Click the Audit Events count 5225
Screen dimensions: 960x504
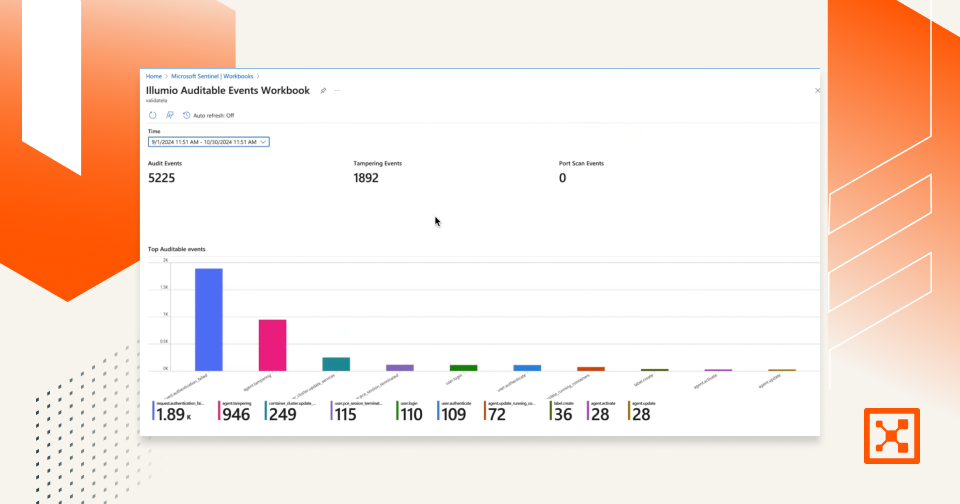coord(162,178)
